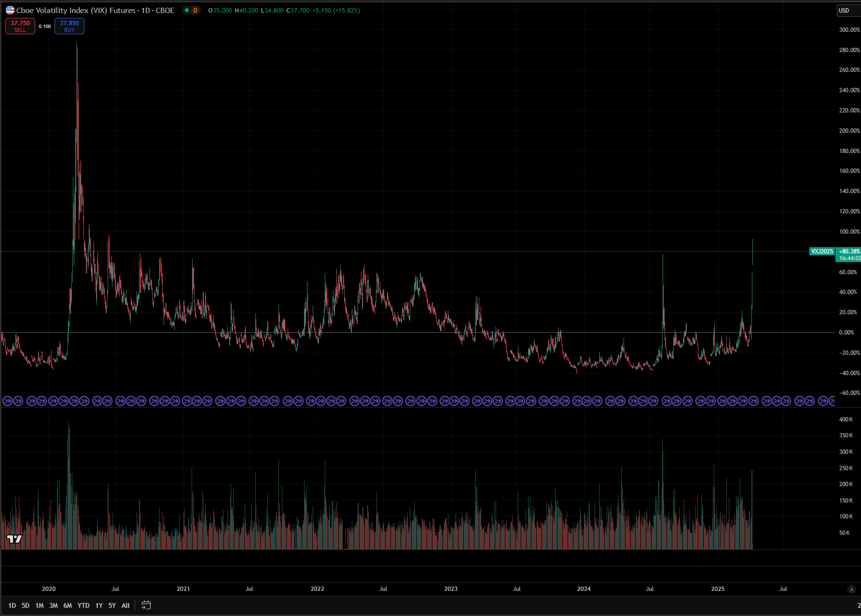This screenshot has width=861, height=616.
Task: Select the YTD time range
Action: pyautogui.click(x=83, y=605)
